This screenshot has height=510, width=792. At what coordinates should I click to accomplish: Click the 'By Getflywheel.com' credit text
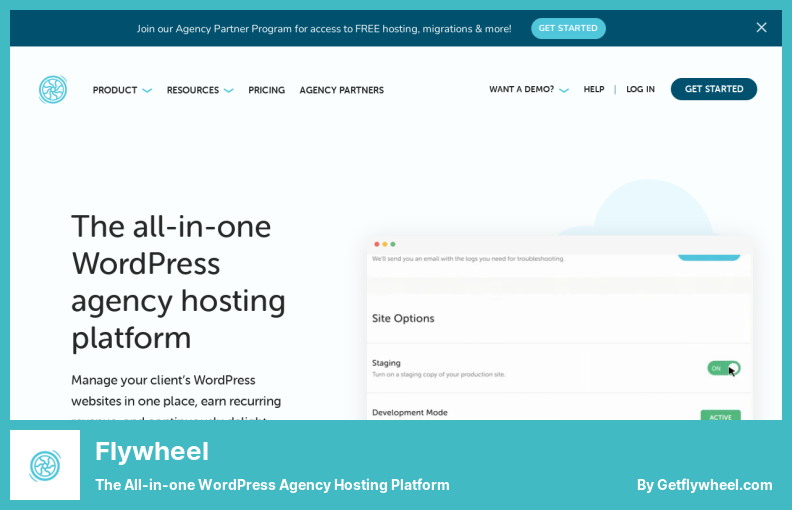[x=705, y=485]
